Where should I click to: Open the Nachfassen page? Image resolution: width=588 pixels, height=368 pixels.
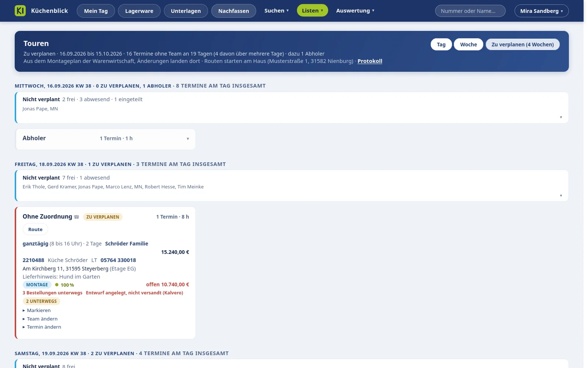[x=234, y=11]
